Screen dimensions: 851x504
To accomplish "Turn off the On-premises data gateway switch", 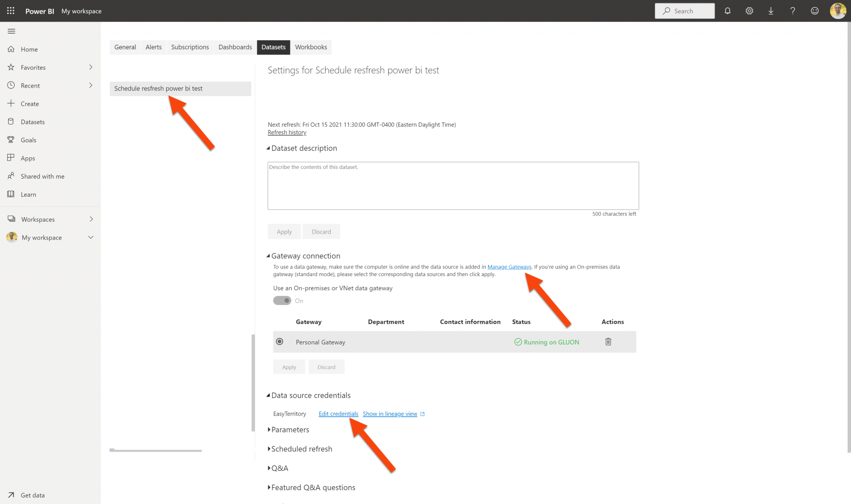I will pos(283,300).
